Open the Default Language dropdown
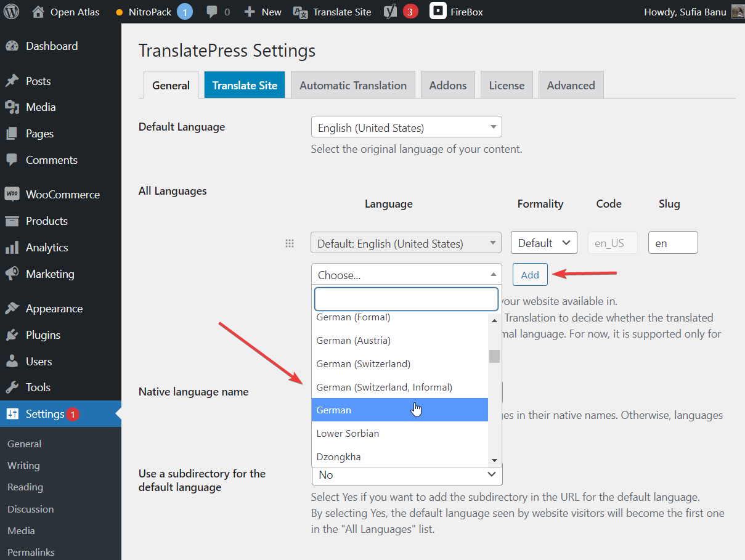745x560 pixels. click(406, 126)
